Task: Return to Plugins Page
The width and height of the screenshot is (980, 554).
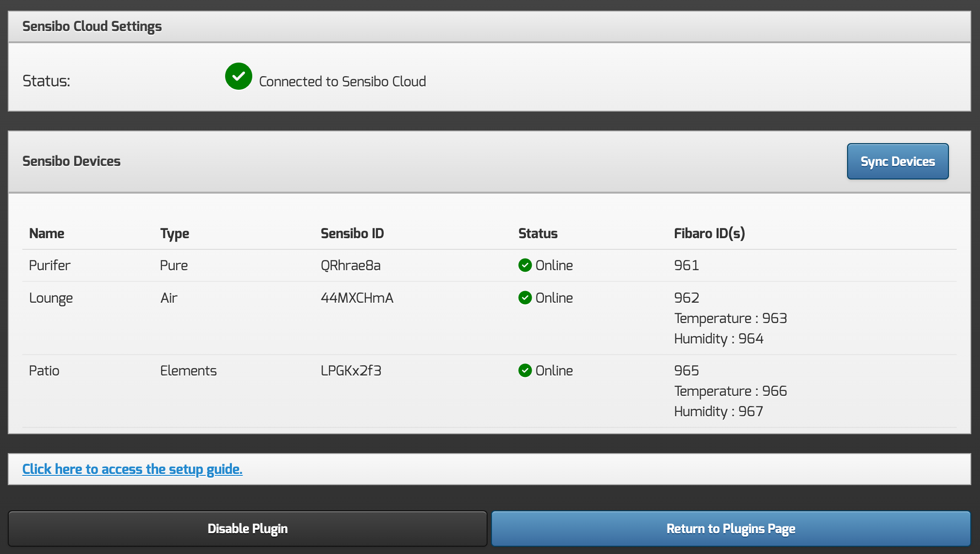Action: pyautogui.click(x=731, y=528)
